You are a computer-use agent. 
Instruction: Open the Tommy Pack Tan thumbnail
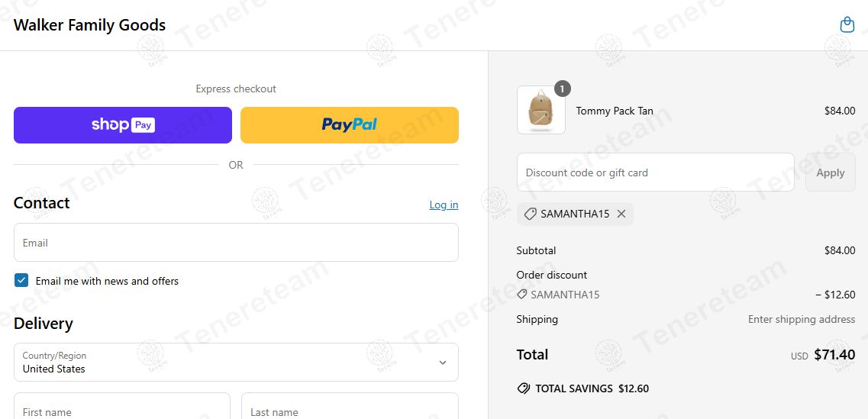pos(540,111)
